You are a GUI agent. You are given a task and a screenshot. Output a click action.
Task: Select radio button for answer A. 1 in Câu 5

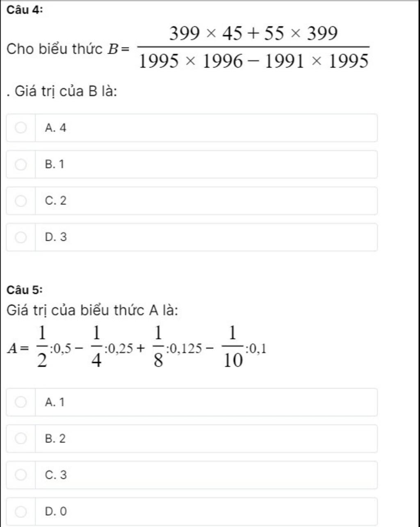(21, 402)
